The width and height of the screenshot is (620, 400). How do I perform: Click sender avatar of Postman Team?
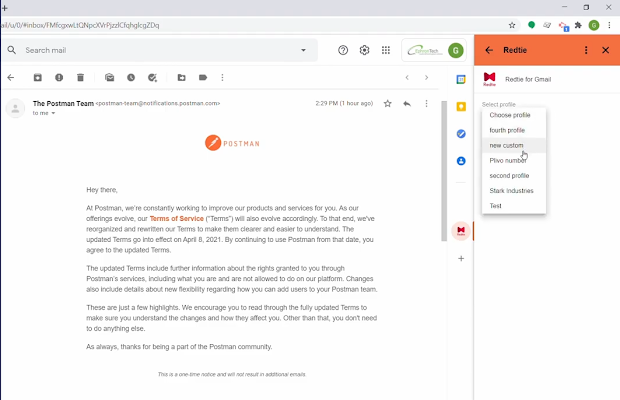click(15, 108)
